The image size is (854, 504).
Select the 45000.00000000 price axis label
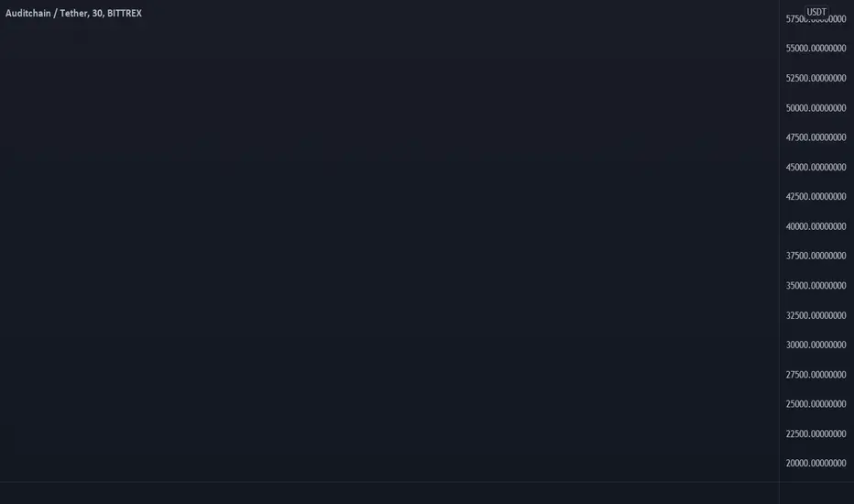tap(816, 167)
